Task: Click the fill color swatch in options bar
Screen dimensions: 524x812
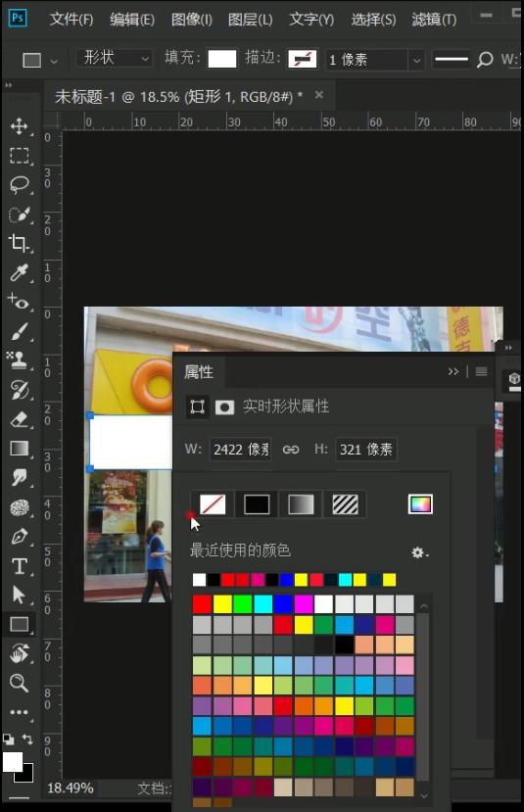Action: click(x=222, y=59)
